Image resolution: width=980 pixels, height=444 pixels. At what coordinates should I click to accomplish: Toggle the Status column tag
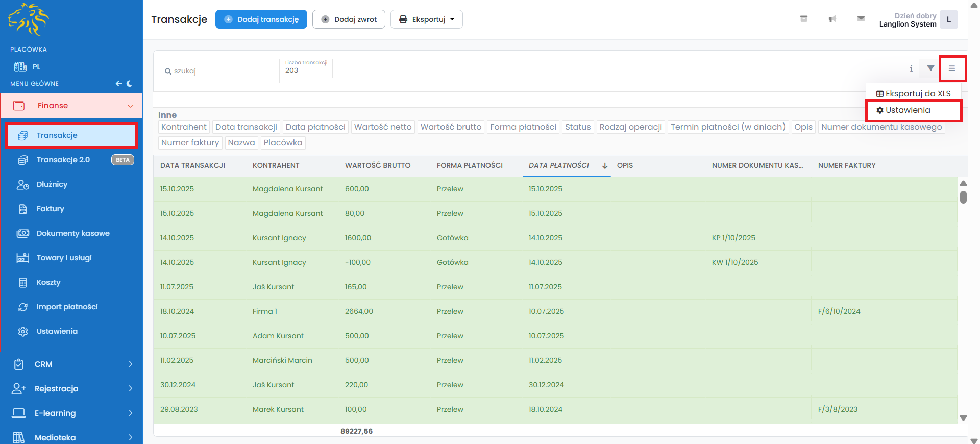[578, 127]
